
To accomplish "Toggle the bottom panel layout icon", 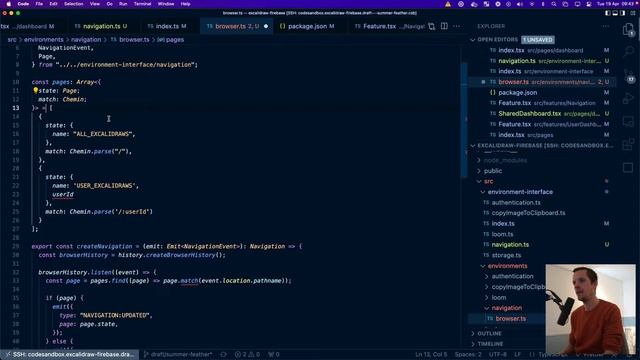I will point(616,13).
